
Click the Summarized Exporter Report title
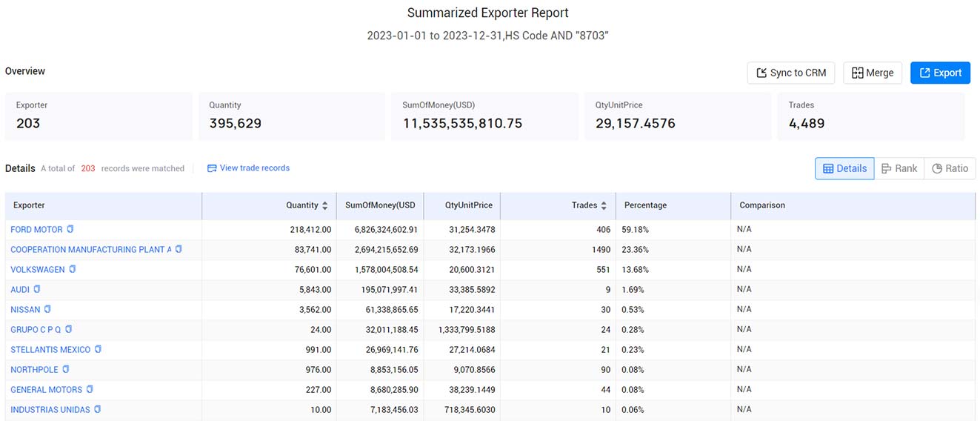click(488, 13)
